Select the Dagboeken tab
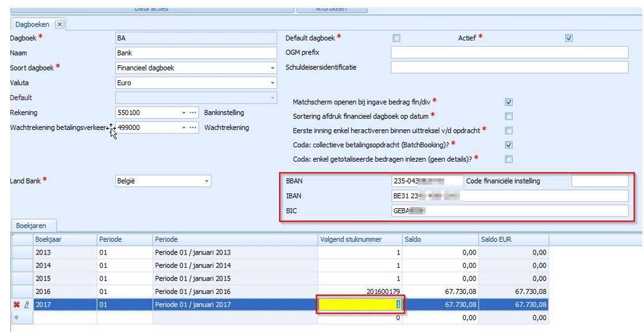This screenshot has width=644, height=333. click(32, 24)
